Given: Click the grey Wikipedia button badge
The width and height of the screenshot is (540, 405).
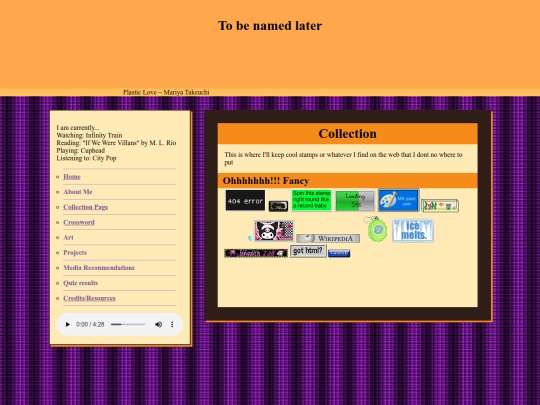Looking at the screenshot, I should tap(328, 238).
